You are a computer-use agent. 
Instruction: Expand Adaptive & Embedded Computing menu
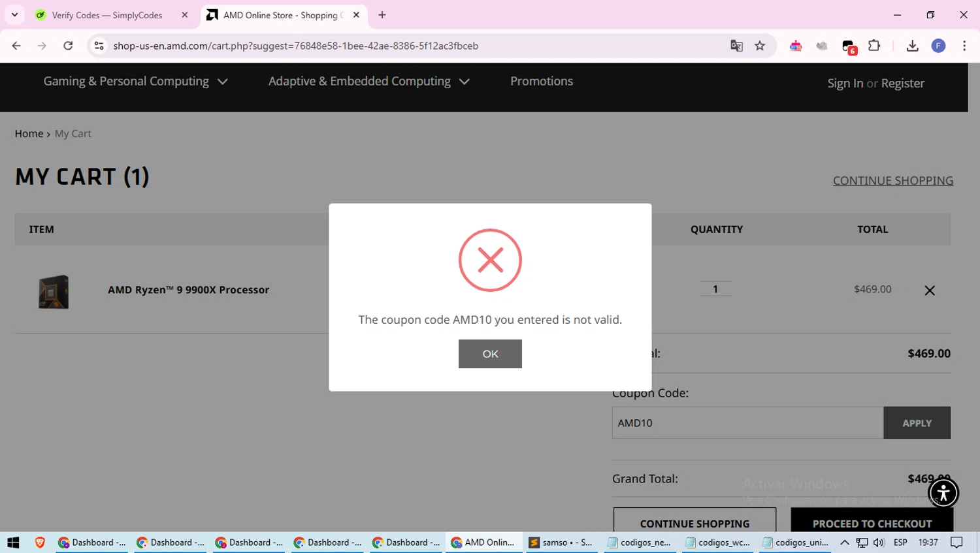(x=368, y=82)
